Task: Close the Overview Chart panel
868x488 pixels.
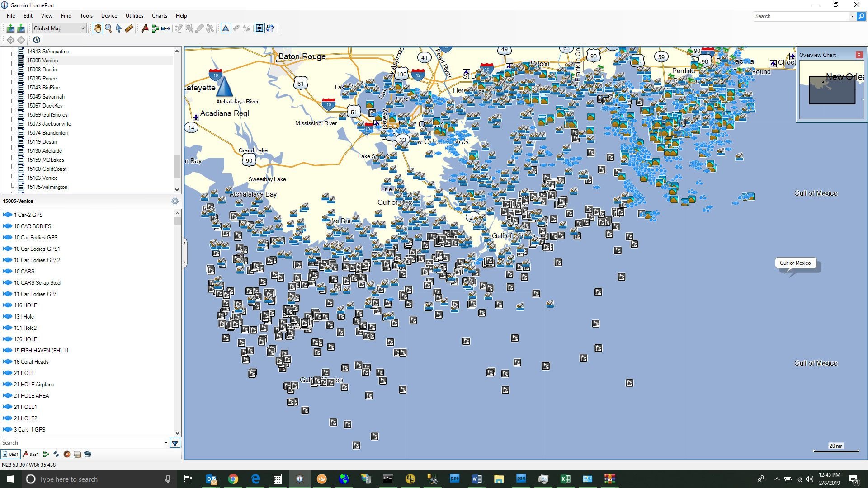Action: [859, 55]
